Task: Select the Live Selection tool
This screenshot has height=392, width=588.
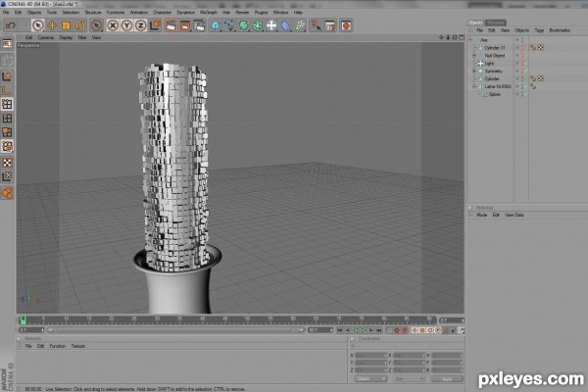Action: point(37,25)
